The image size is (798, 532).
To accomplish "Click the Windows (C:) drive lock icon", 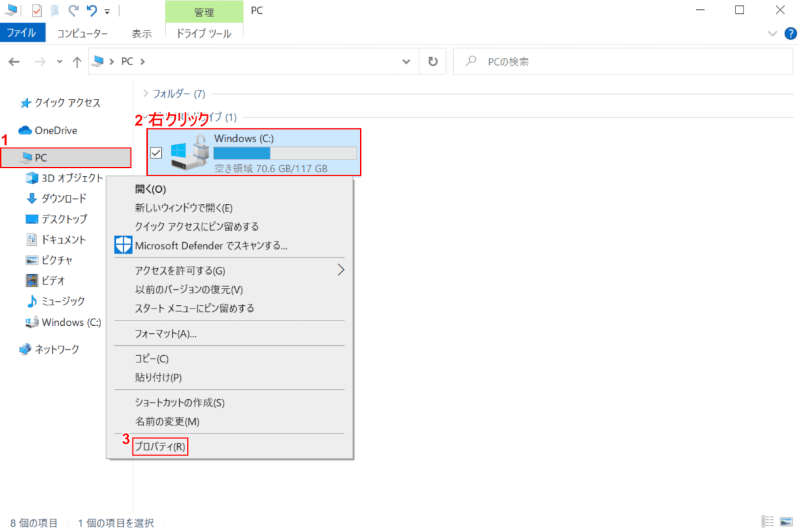I will click(x=201, y=149).
